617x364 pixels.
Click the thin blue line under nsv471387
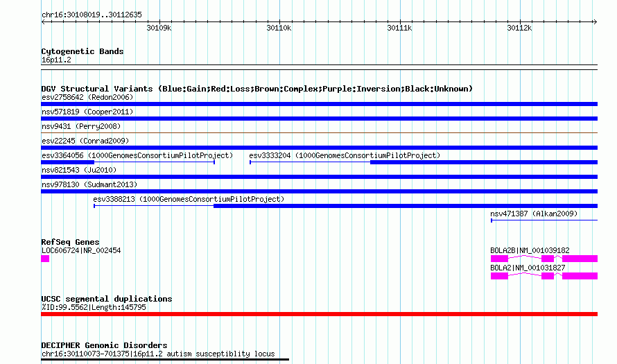point(545,220)
